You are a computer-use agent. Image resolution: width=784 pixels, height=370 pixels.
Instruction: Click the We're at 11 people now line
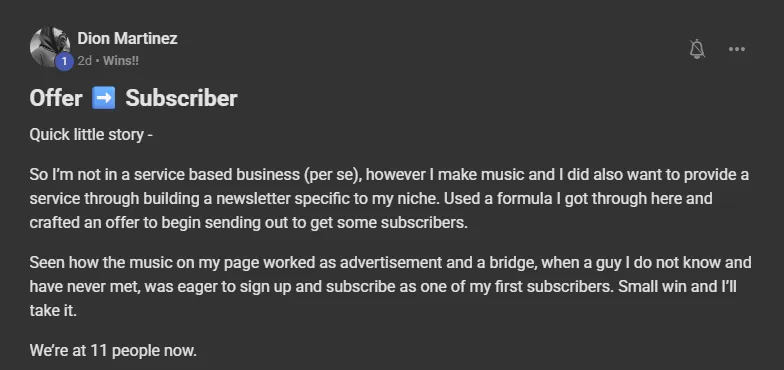click(113, 350)
